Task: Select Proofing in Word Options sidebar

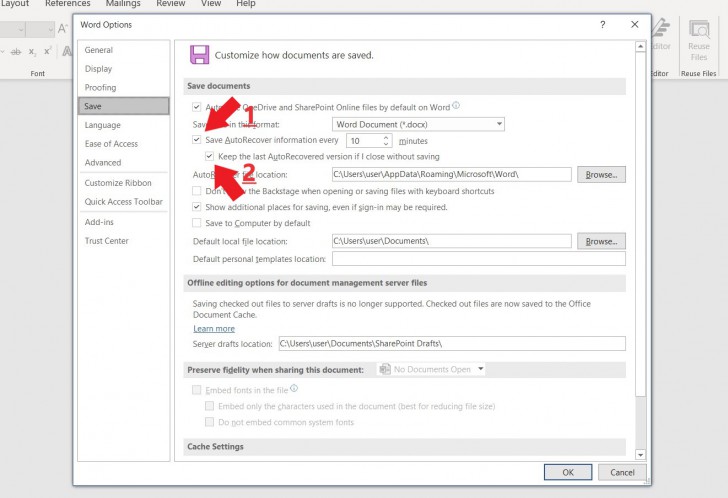Action: point(124,88)
